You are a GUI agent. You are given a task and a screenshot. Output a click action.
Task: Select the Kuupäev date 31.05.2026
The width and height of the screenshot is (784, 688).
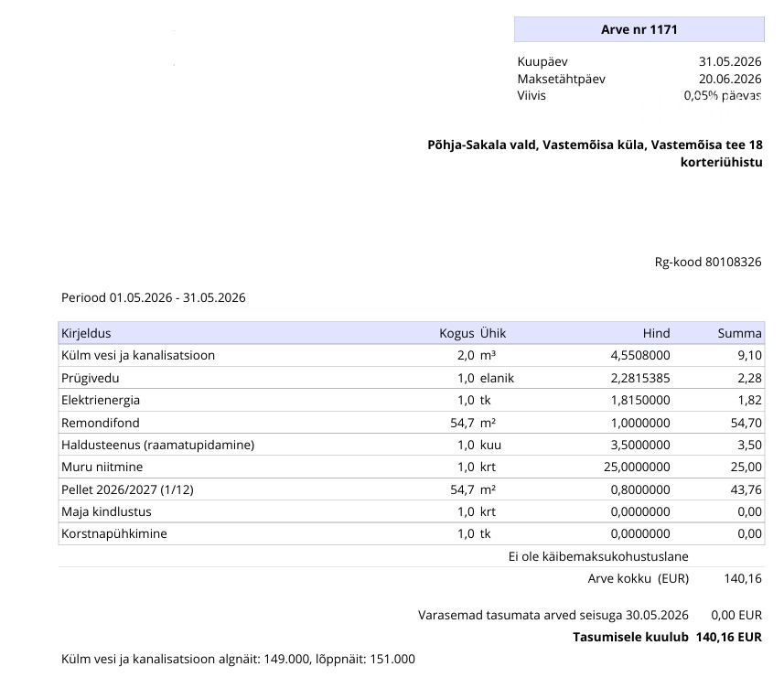click(730, 61)
